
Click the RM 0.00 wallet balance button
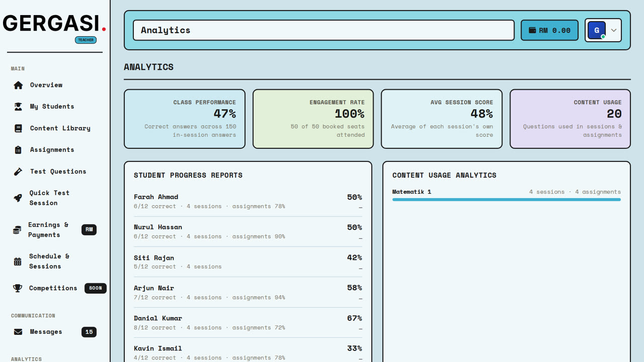549,30
